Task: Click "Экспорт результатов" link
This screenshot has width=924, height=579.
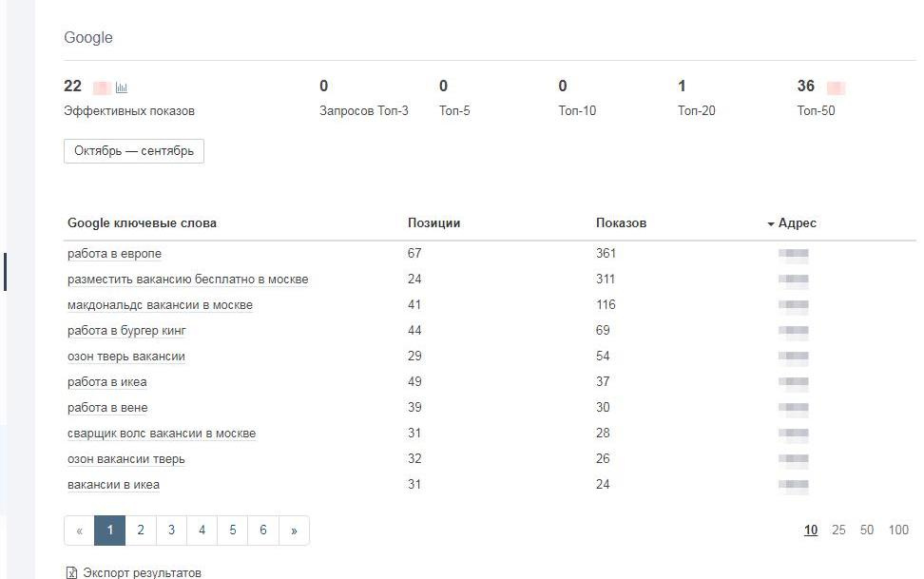Action: (142, 573)
